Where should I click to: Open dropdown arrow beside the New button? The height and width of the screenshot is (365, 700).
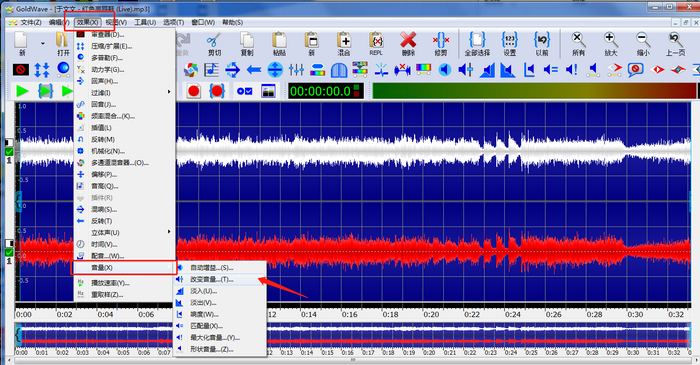click(43, 44)
